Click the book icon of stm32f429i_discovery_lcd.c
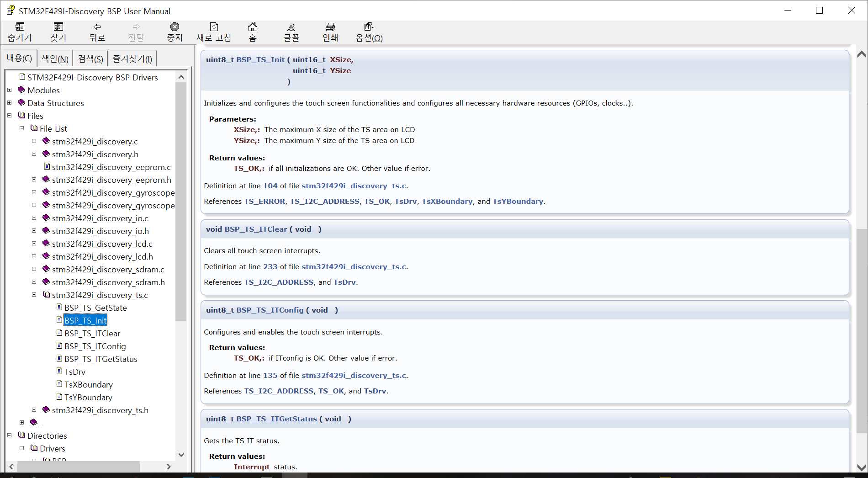This screenshot has height=478, width=868. tap(46, 243)
